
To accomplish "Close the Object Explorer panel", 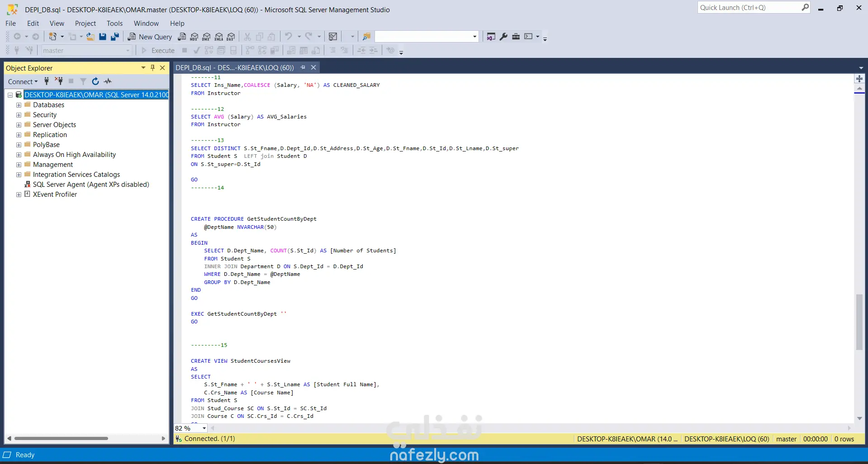I will [162, 68].
